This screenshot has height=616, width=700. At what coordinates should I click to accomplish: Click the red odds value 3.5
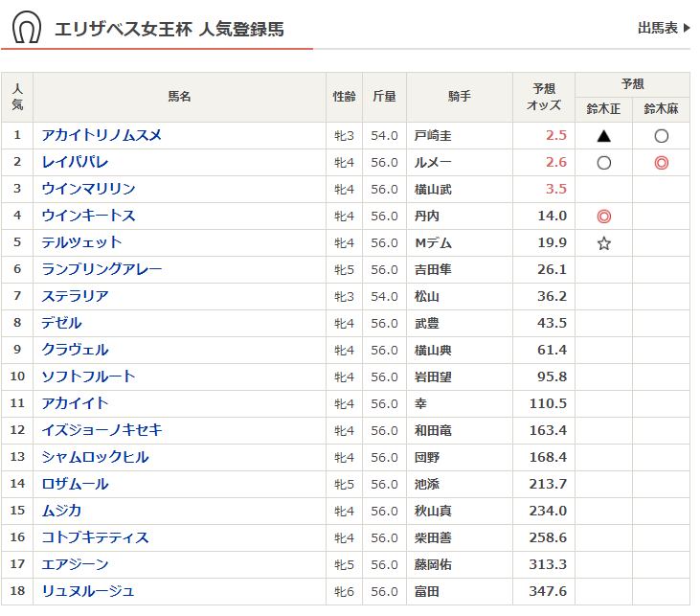tap(555, 189)
